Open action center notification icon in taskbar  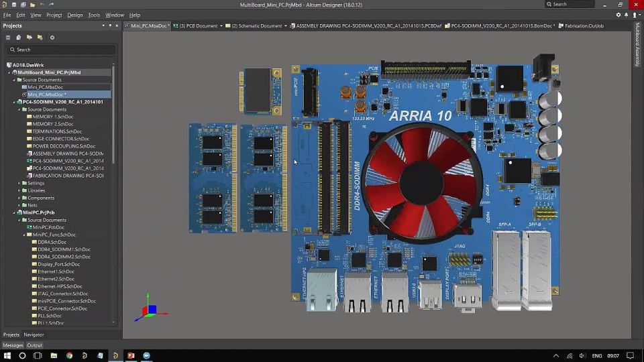pyautogui.click(x=631, y=355)
